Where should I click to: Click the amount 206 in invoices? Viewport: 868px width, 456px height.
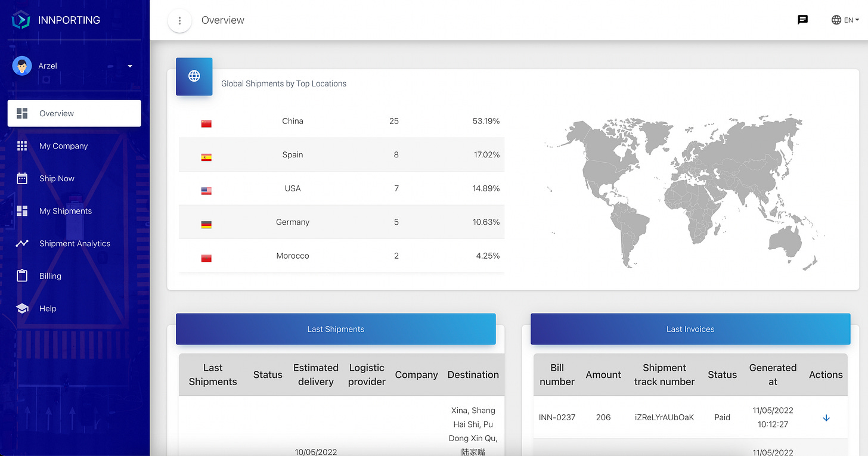point(603,417)
